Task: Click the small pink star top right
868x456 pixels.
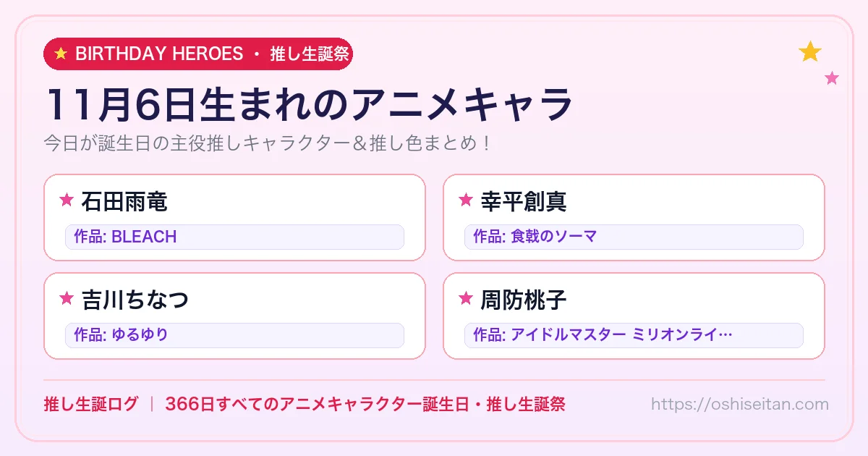Action: coord(832,78)
